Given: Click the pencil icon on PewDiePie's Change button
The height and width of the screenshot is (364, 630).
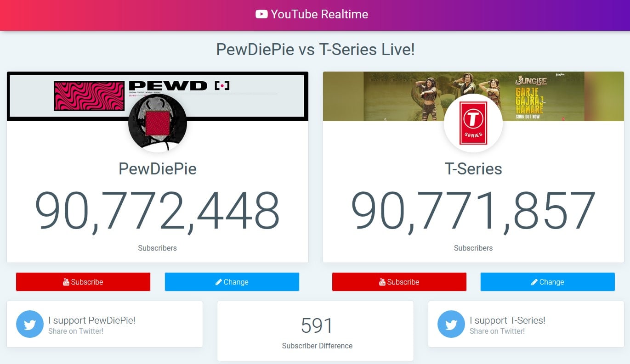Looking at the screenshot, I should click(x=219, y=282).
